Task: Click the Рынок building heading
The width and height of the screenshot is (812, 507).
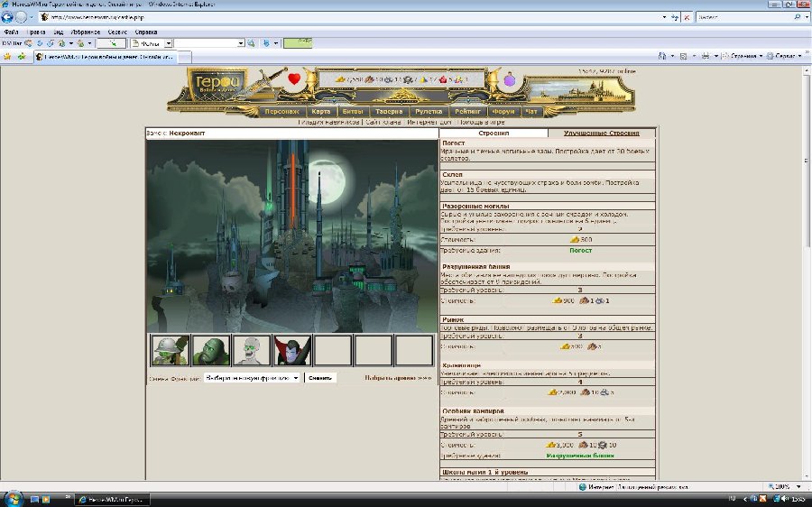Action: tap(453, 319)
